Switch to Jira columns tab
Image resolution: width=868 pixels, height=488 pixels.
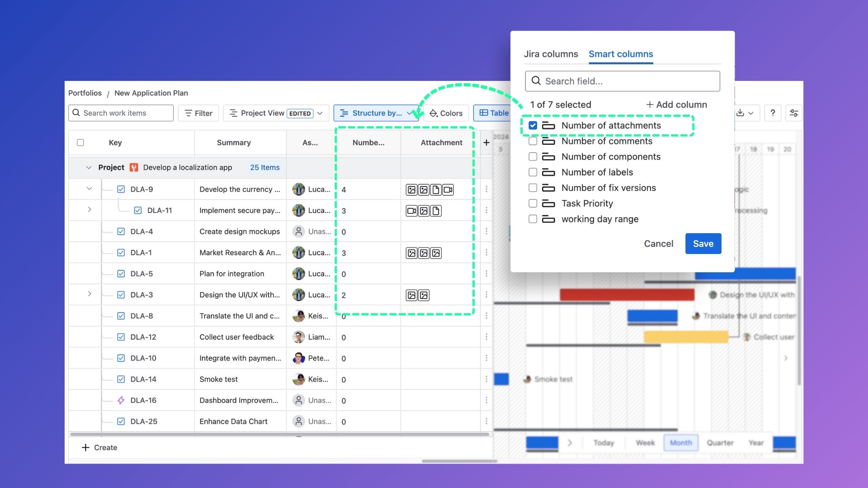coord(551,54)
